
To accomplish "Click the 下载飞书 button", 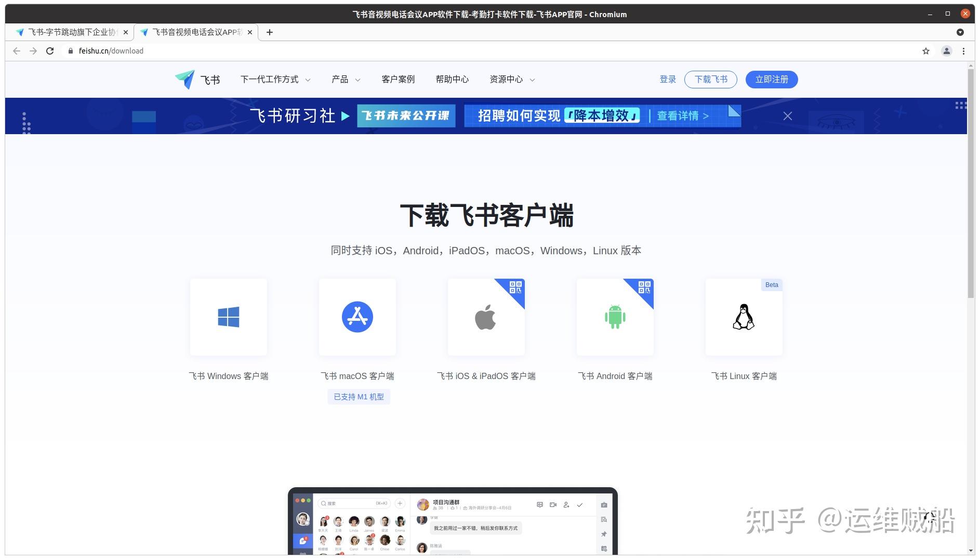I will (711, 80).
